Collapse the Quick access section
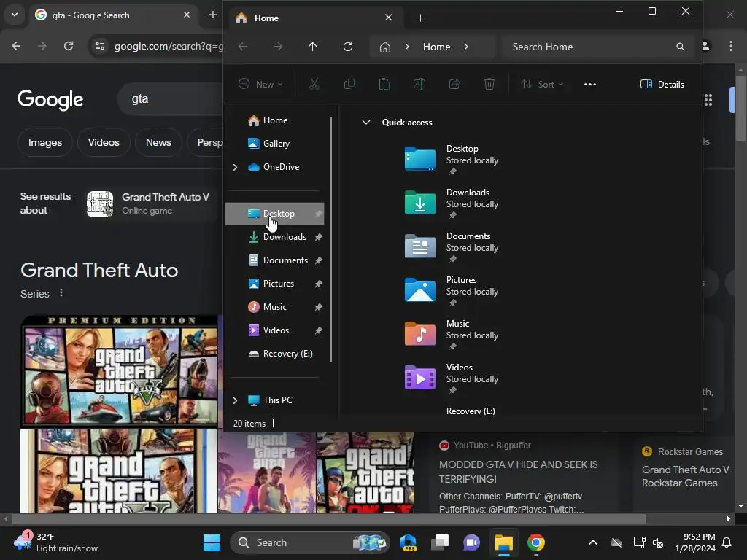This screenshot has height=560, width=747. [366, 122]
